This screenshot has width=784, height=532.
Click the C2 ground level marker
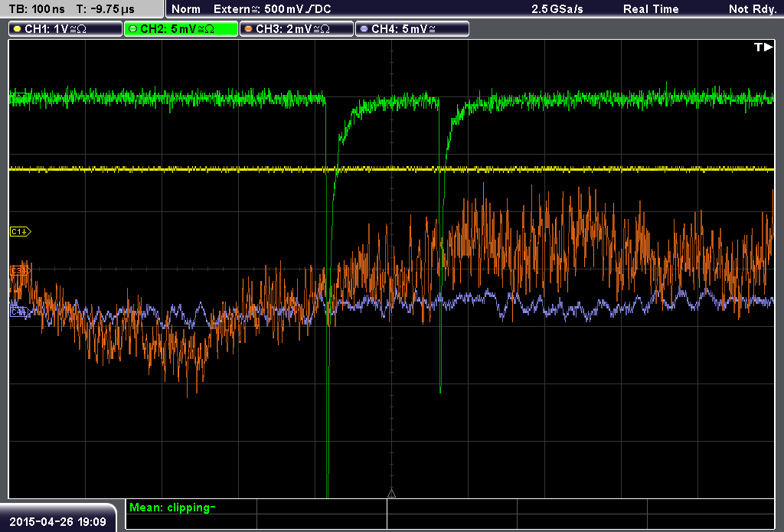19,98
